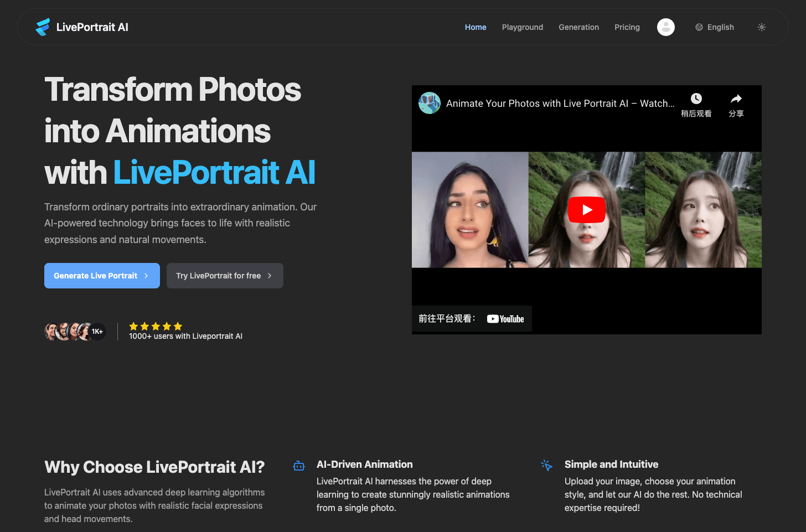Open the user account avatar icon
The width and height of the screenshot is (806, 532).
[x=665, y=27]
